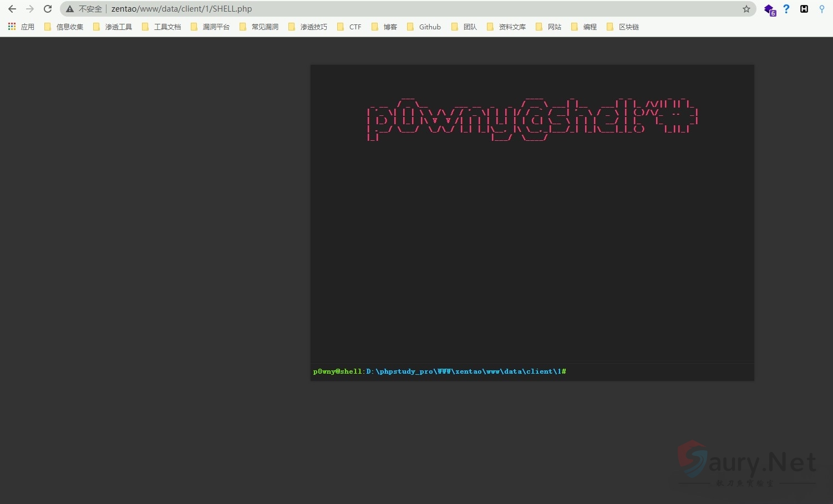Click the browser back arrow

[x=12, y=9]
